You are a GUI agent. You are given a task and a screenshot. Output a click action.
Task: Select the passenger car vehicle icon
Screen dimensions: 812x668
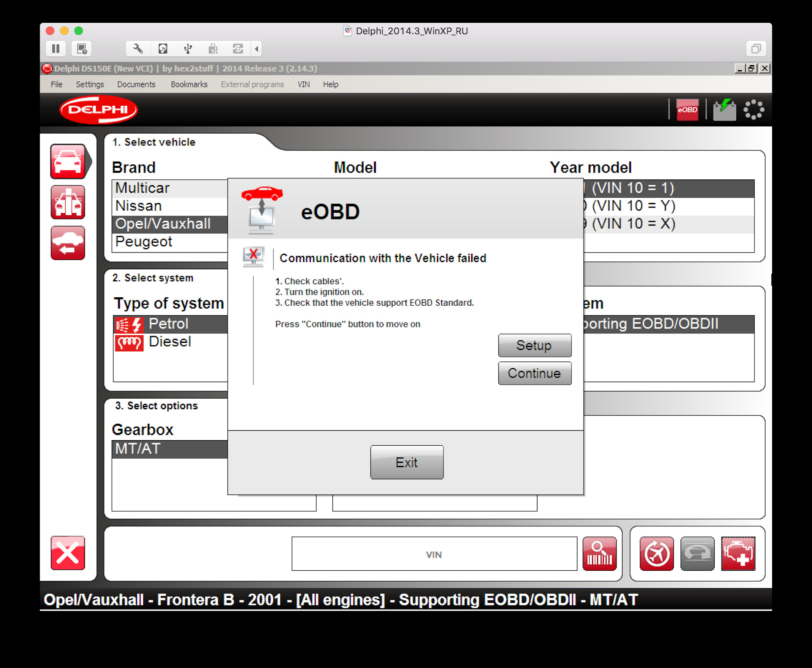pyautogui.click(x=68, y=162)
